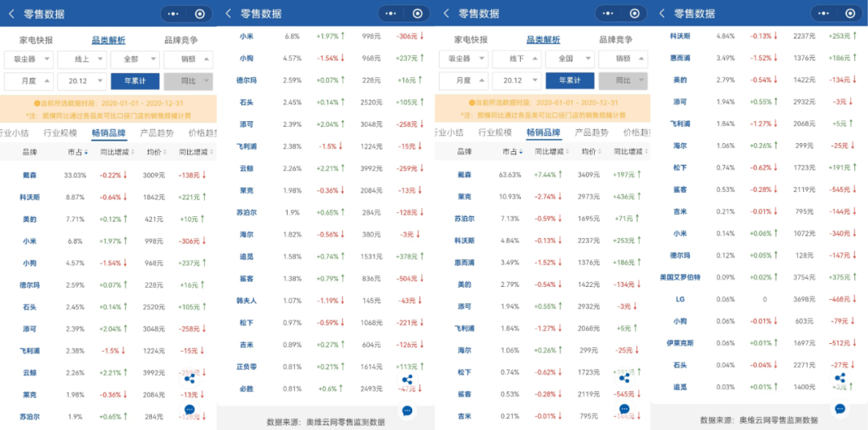This screenshot has height=430, width=868.
Task: Tap 年累计 button on 线上 screen
Action: pyautogui.click(x=135, y=81)
